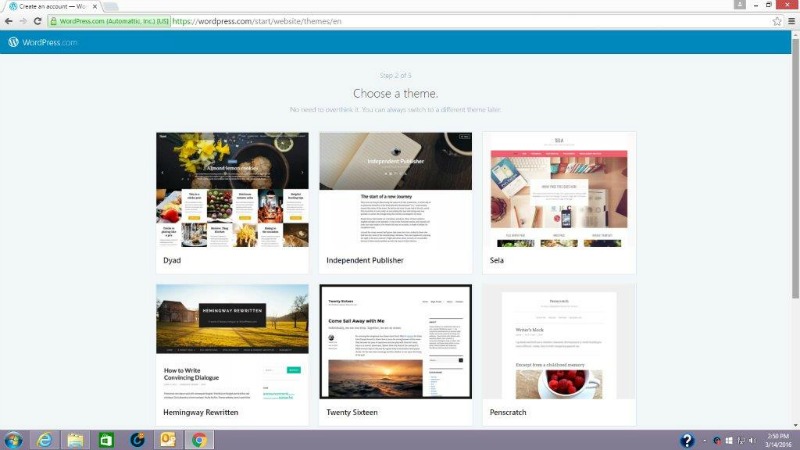Close the Create an account tab
Image resolution: width=800 pixels, height=450 pixels.
[95, 7]
